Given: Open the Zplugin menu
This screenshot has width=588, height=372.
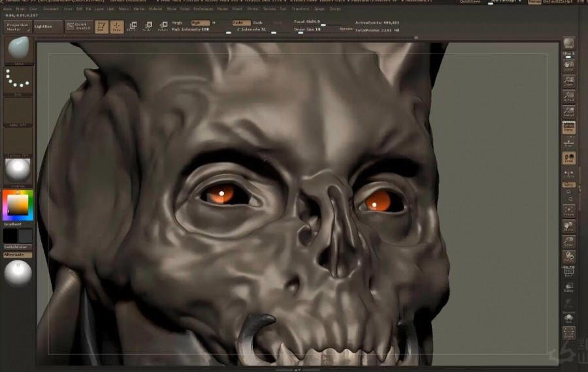Looking at the screenshot, I should (x=319, y=8).
